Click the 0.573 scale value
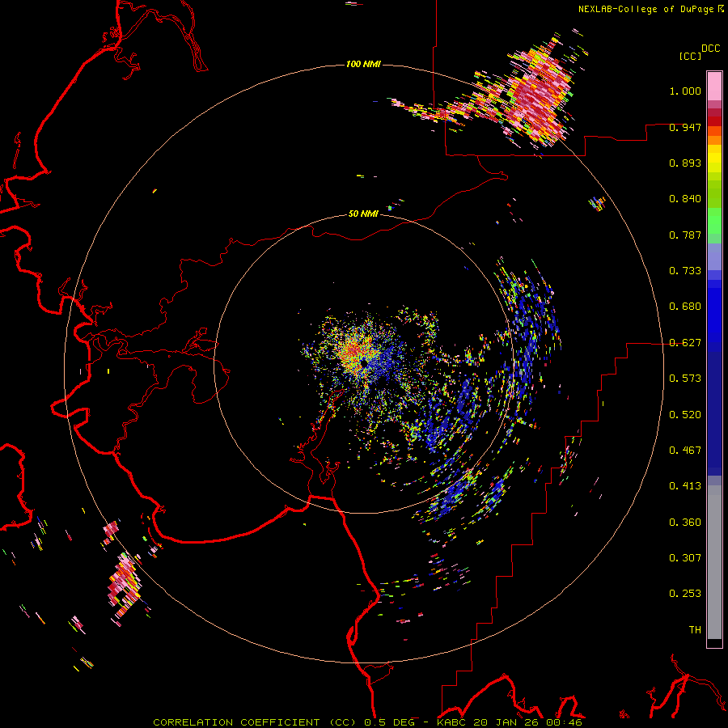Viewport: 728px width, 728px height. coord(685,379)
